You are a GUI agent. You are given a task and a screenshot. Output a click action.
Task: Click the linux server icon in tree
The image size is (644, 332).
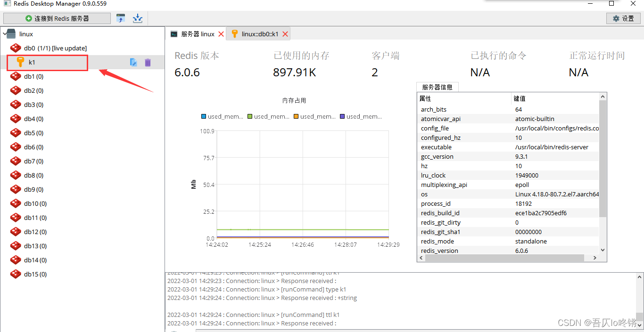coord(11,34)
